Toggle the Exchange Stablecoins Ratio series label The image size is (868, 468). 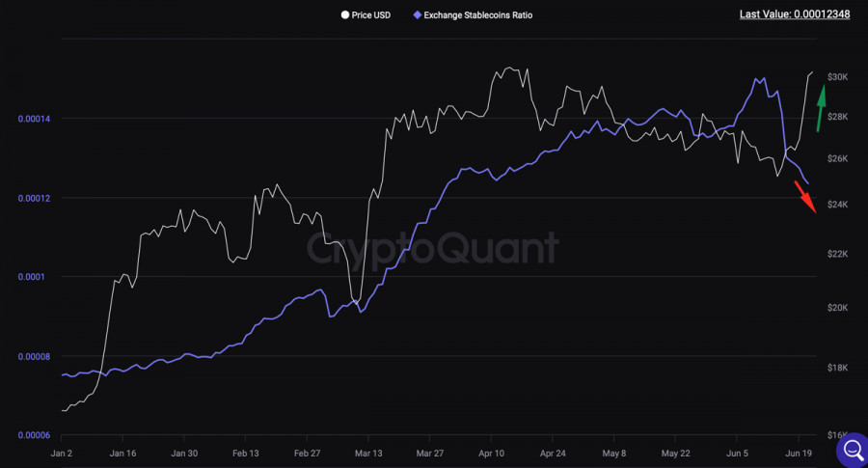pos(478,15)
